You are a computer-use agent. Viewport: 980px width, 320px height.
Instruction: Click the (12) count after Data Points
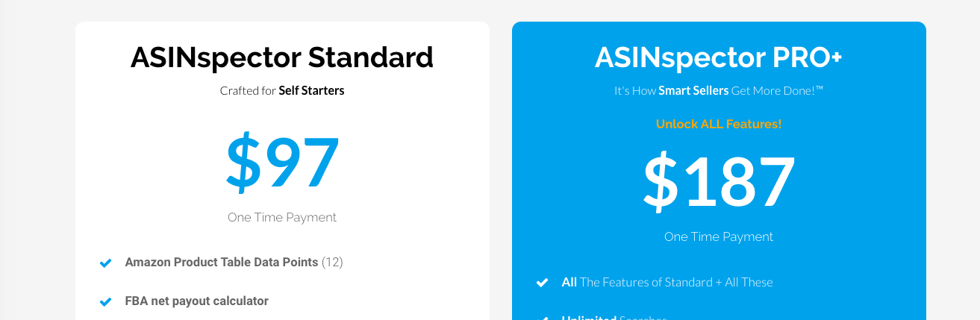click(x=332, y=263)
